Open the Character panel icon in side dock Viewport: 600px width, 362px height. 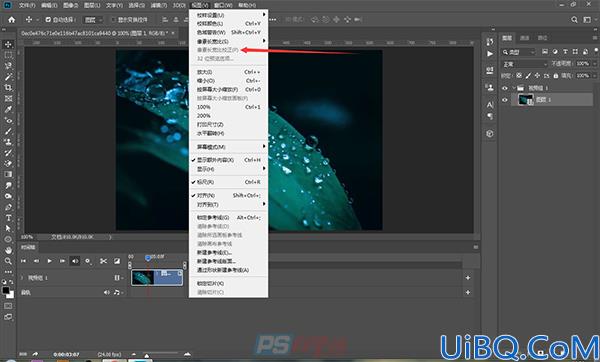click(x=490, y=104)
